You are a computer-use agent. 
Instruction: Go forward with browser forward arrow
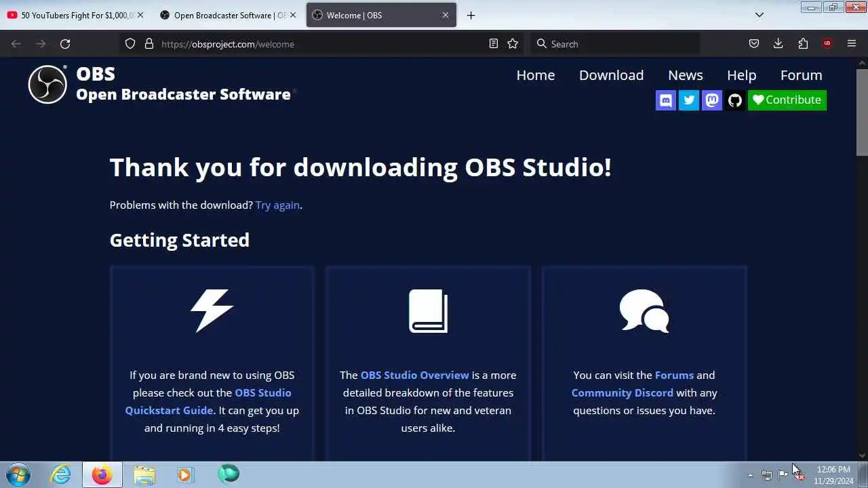pyautogui.click(x=41, y=43)
